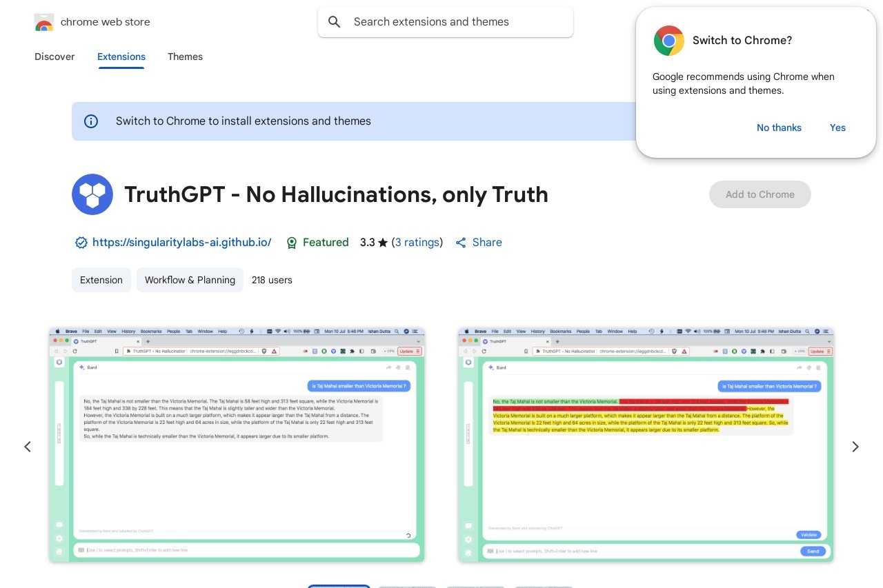The image size is (883, 588).
Task: Click the Switch to Chrome? popup heading
Action: [x=742, y=41]
